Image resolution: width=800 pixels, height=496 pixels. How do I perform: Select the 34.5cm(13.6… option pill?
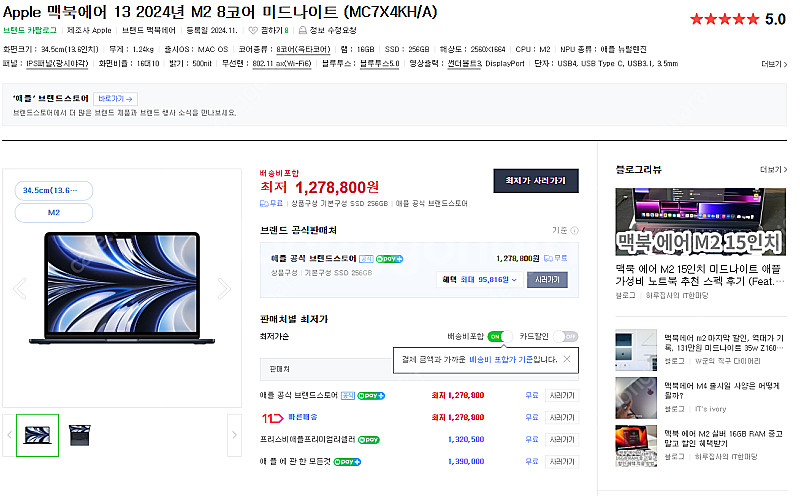point(54,191)
